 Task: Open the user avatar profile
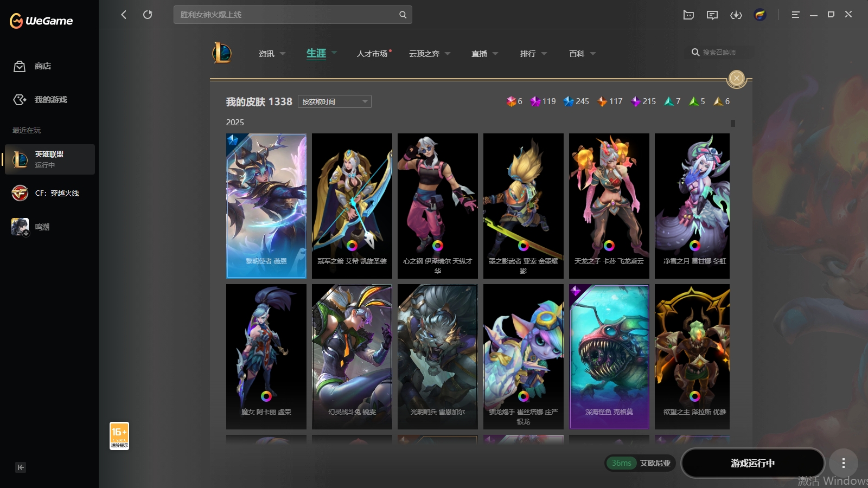click(x=760, y=15)
